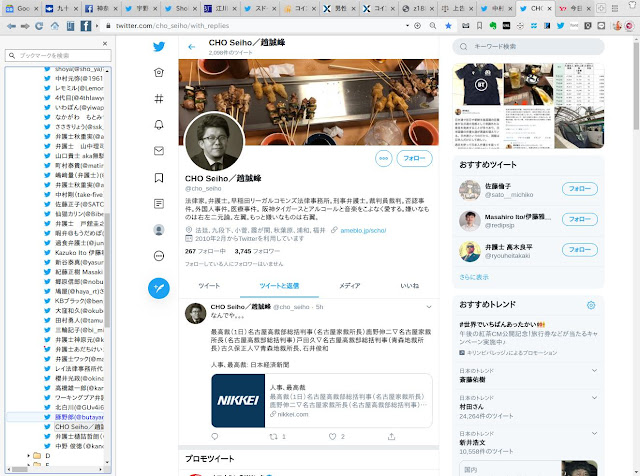640x476 pixels.
Task: Expand options for 斎藤佑樹 trend
Action: (594, 371)
